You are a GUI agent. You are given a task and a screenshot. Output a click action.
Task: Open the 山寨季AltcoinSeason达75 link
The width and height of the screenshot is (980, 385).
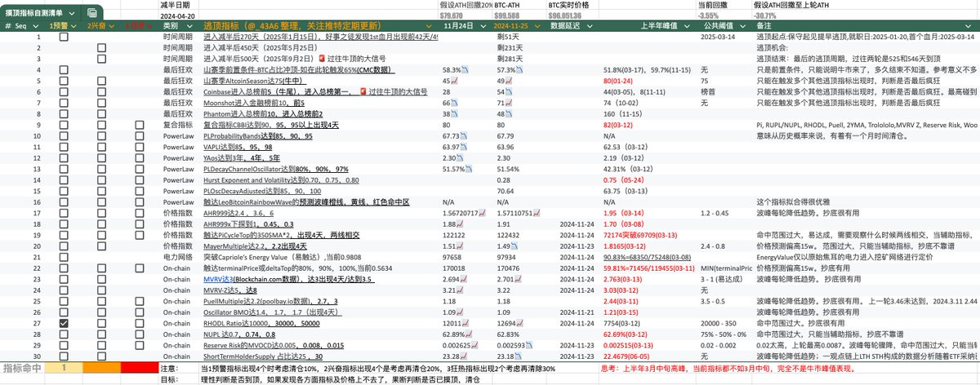pyautogui.click(x=256, y=81)
